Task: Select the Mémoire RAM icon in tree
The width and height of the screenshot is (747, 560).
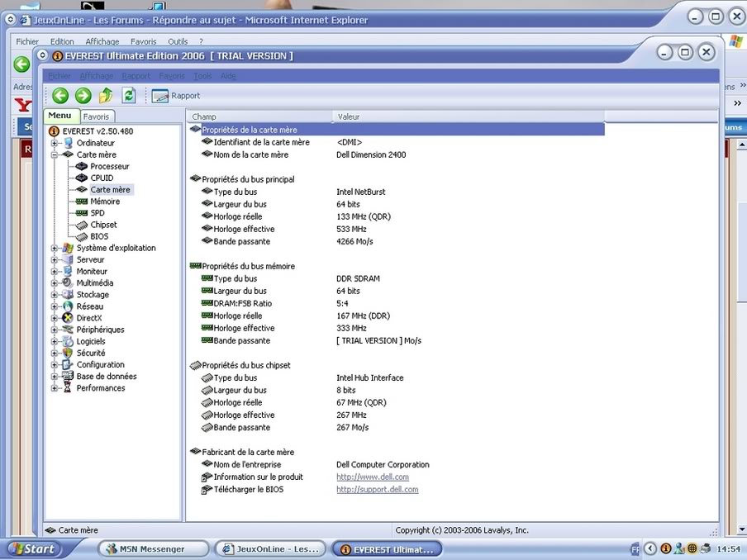Action: [82, 202]
